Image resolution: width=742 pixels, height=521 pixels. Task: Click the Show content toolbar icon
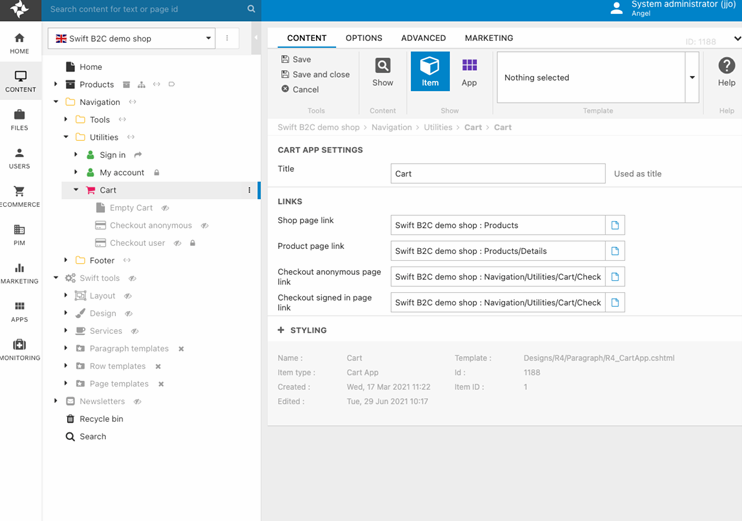coord(383,72)
